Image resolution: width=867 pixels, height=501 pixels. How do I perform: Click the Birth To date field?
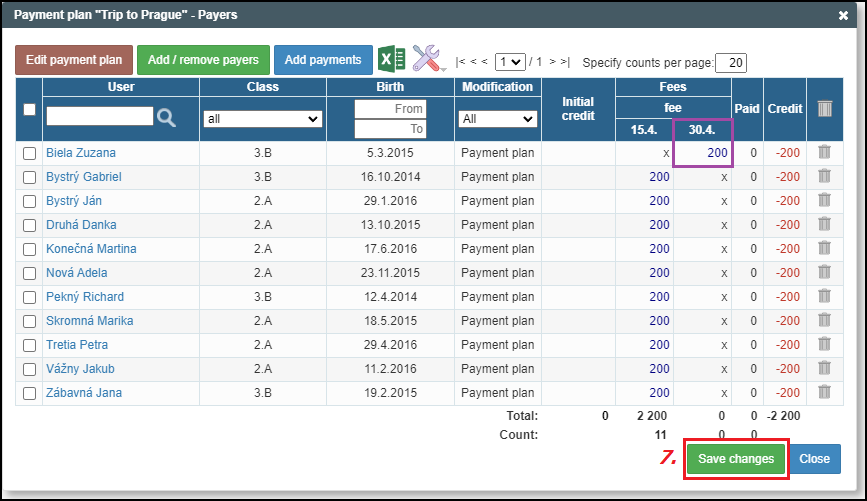coord(390,129)
